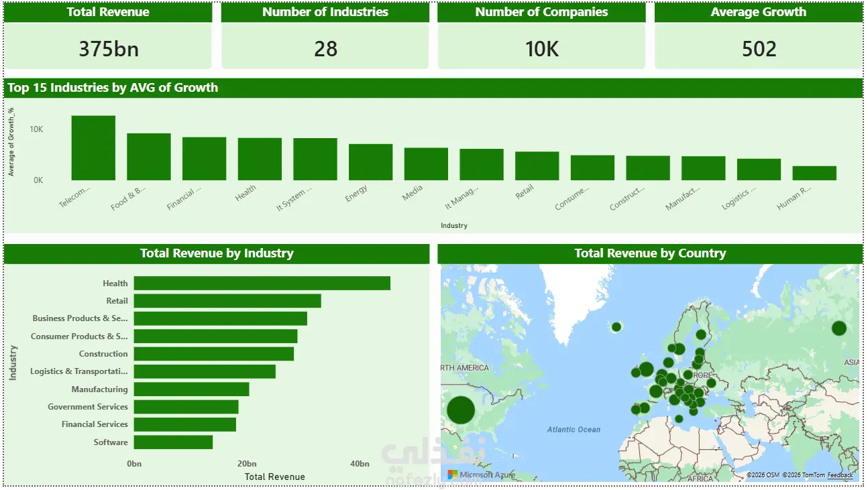868x490 pixels.
Task: Select the Software revenue bar
Action: pyautogui.click(x=173, y=442)
